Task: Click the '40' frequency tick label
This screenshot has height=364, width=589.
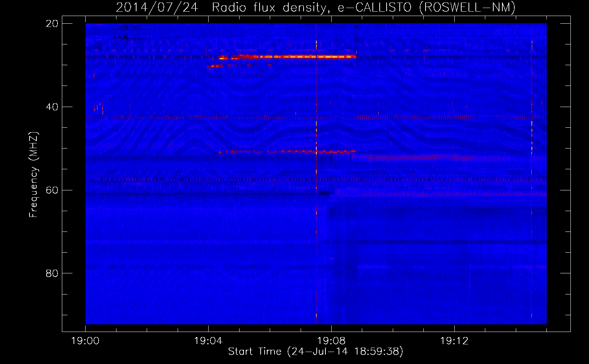Action: 52,107
